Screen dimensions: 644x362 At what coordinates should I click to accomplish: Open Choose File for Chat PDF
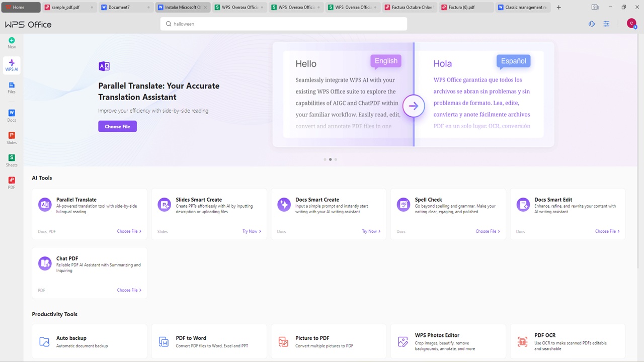pos(129,290)
